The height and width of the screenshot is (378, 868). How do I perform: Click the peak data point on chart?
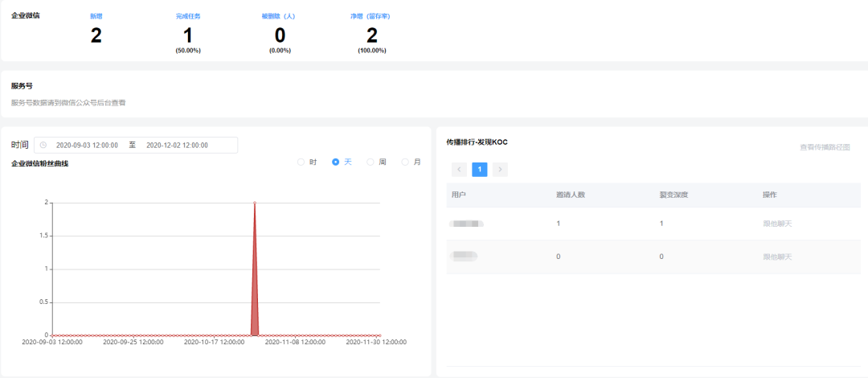[x=255, y=203]
